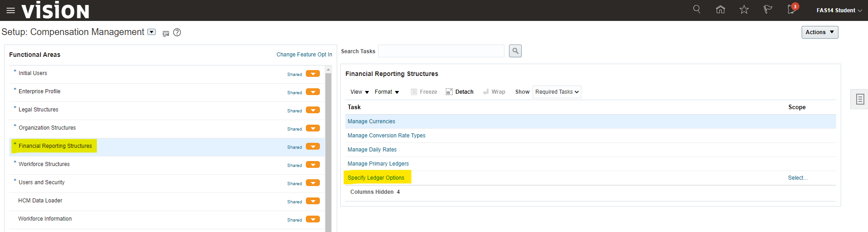Open the Format menu

coord(387,92)
